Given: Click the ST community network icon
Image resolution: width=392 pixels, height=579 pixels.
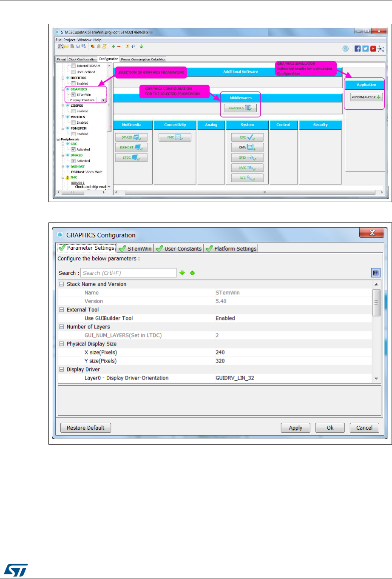Looking at the screenshot, I should (x=381, y=48).
